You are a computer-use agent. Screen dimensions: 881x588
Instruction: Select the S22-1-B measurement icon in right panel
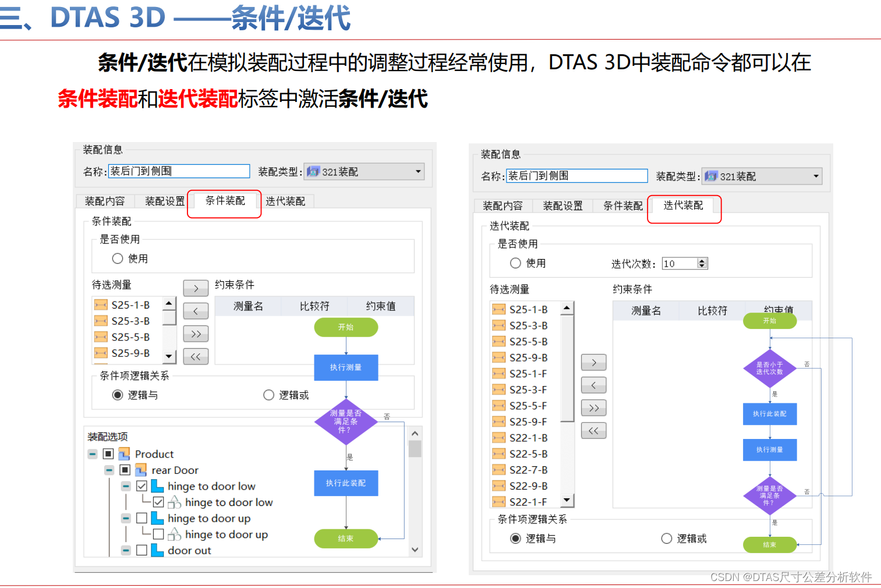pyautogui.click(x=499, y=437)
